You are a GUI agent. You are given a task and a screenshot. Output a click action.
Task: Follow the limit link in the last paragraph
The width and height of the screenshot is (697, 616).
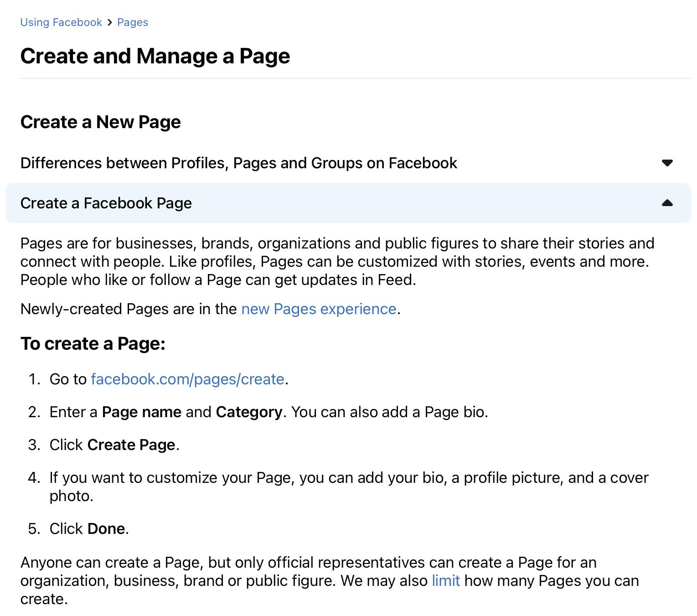[x=446, y=580]
